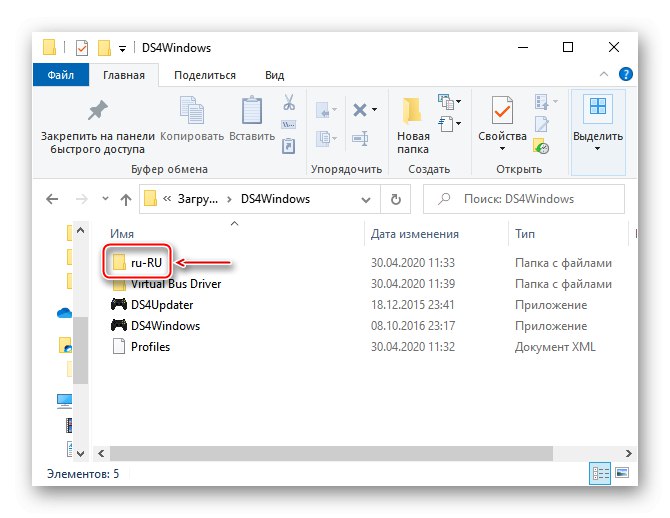Screen dimensions: 670x518
Task: Click the up one level arrow
Action: 126,199
